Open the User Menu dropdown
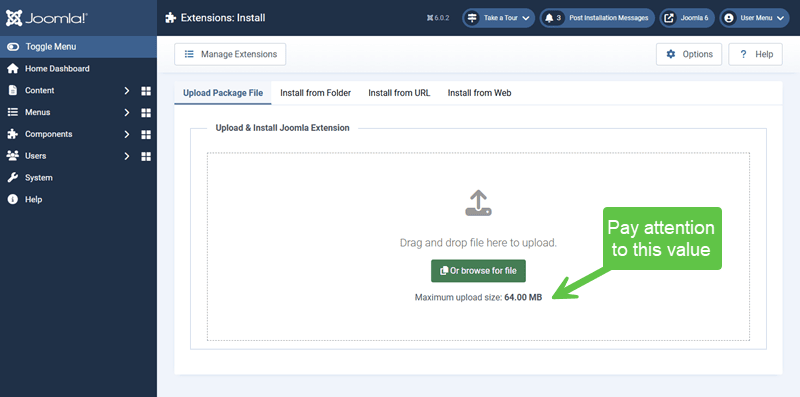800x397 pixels. pyautogui.click(x=754, y=18)
